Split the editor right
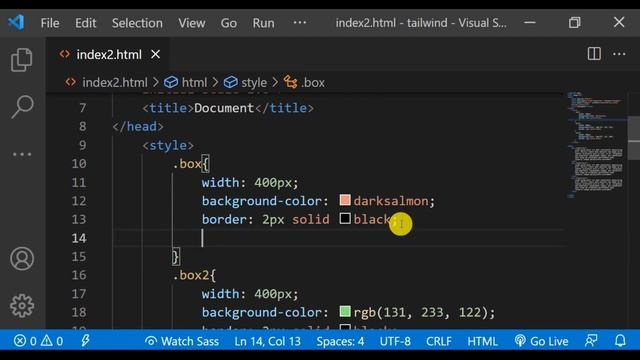Image resolution: width=640 pixels, height=360 pixels. point(594,54)
